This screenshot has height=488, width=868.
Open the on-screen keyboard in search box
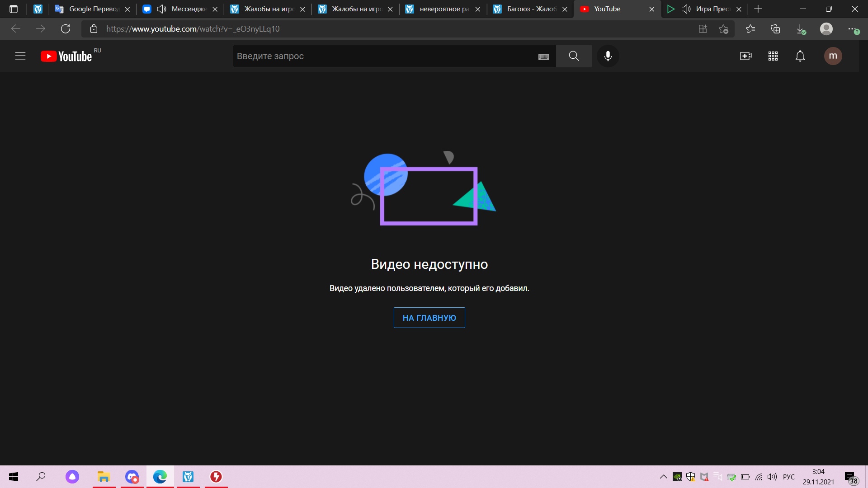click(x=544, y=56)
